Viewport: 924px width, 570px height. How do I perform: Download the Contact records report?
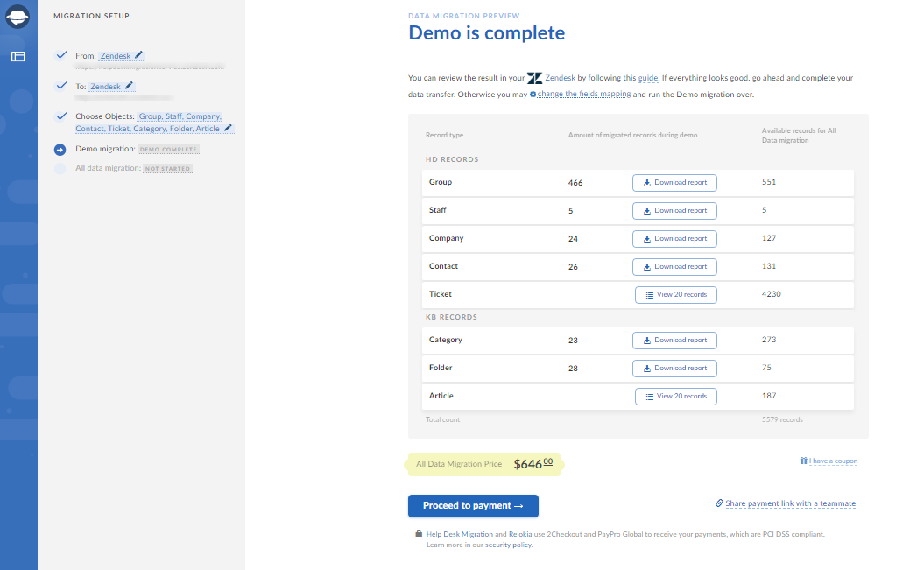[674, 267]
